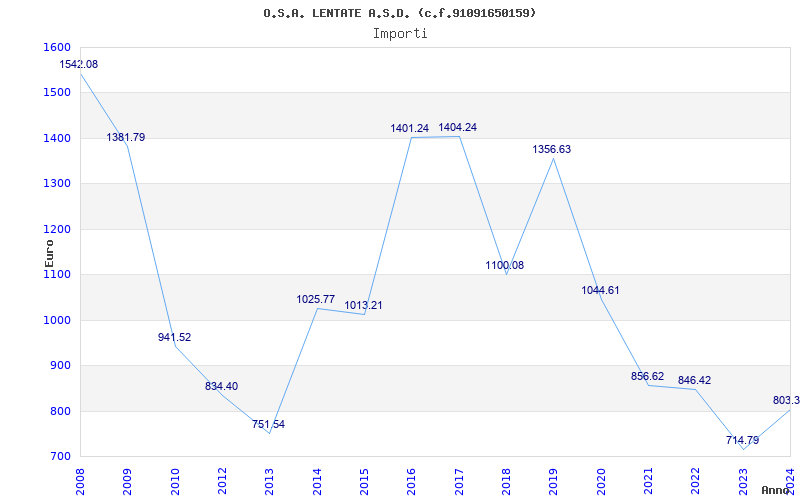
Task: Click the 2010 year label
Action: coord(175,482)
